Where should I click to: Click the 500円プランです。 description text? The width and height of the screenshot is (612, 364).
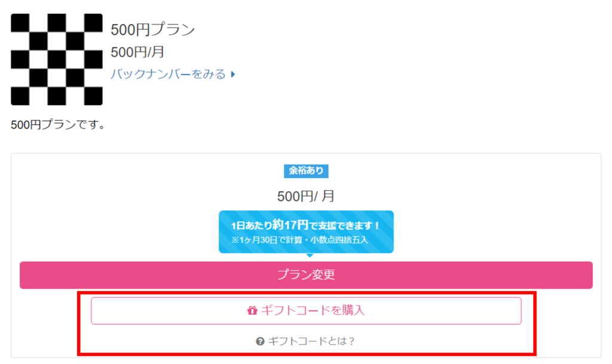[x=57, y=125]
